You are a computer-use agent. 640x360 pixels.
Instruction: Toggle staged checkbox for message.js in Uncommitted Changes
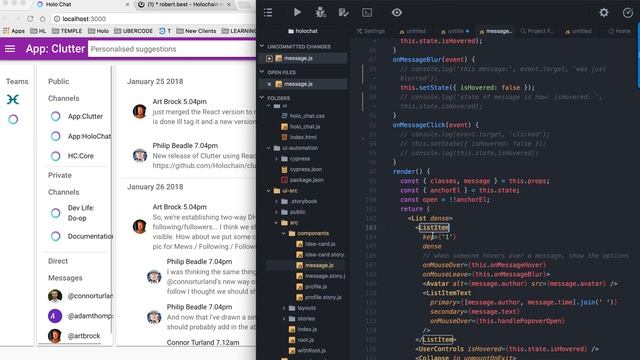(269, 58)
